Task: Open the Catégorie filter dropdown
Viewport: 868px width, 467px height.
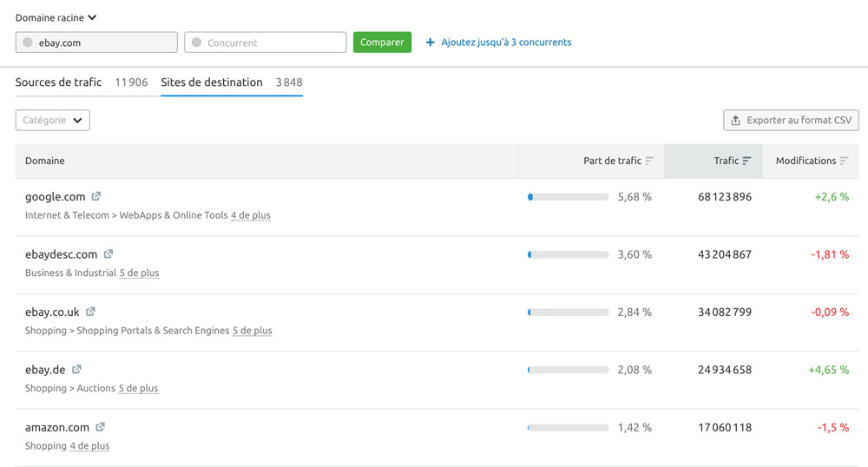Action: 53,120
